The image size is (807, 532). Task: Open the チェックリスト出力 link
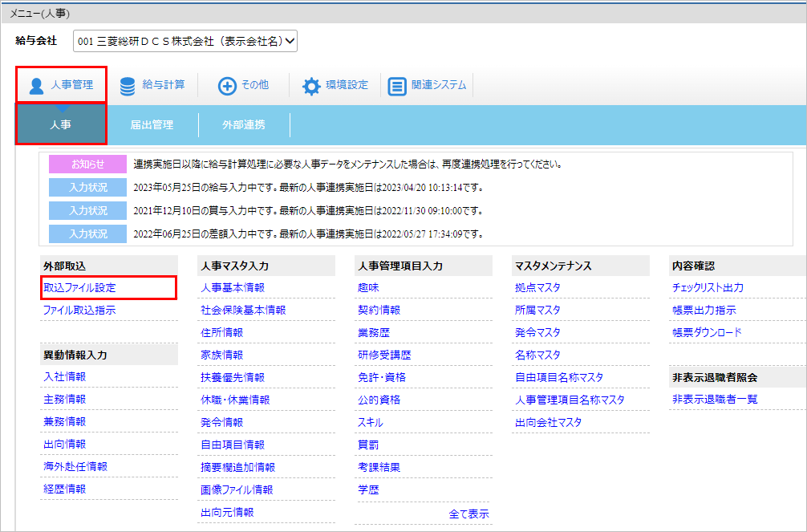[x=708, y=288]
